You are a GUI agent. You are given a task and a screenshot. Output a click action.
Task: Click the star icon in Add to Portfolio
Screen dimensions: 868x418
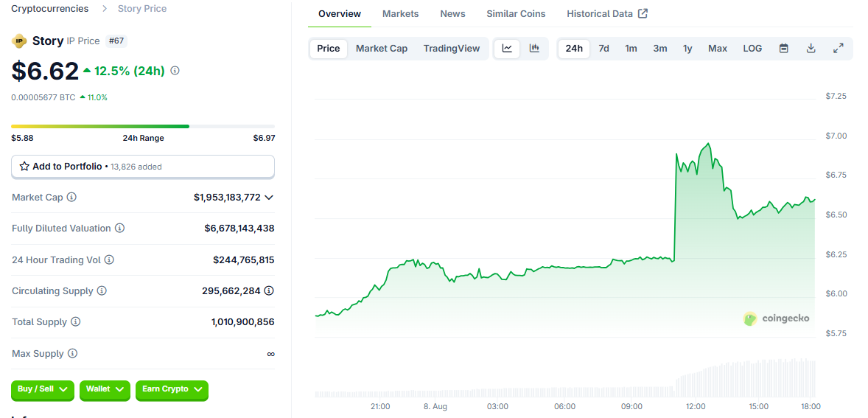[24, 166]
